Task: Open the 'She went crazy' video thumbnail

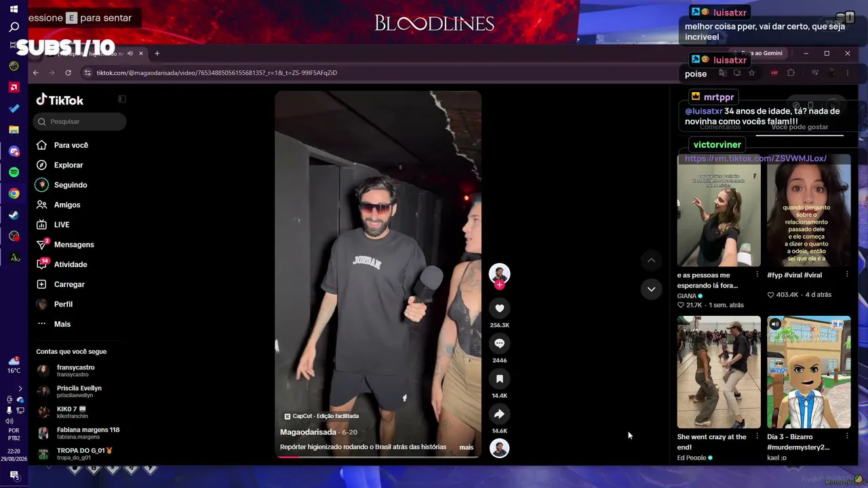Action: [x=719, y=372]
